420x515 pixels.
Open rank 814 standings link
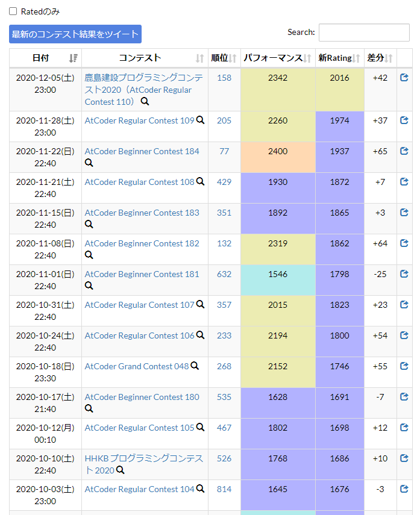[224, 489]
